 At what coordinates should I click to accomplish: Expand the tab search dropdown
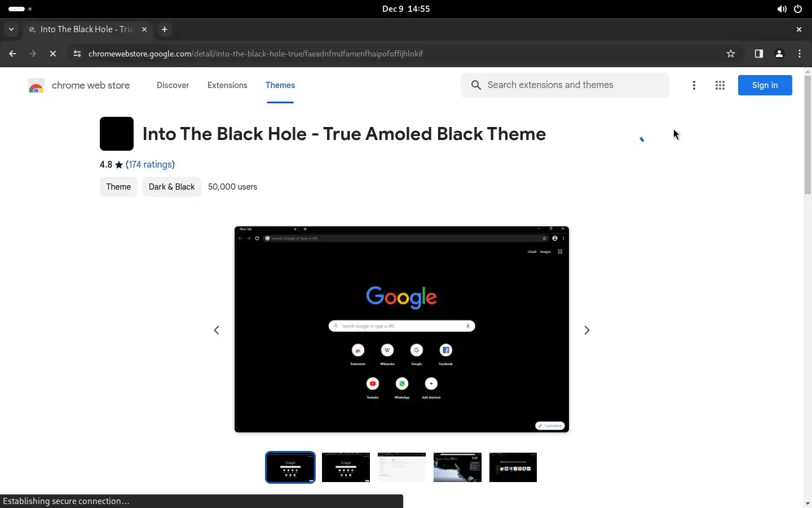(11, 29)
